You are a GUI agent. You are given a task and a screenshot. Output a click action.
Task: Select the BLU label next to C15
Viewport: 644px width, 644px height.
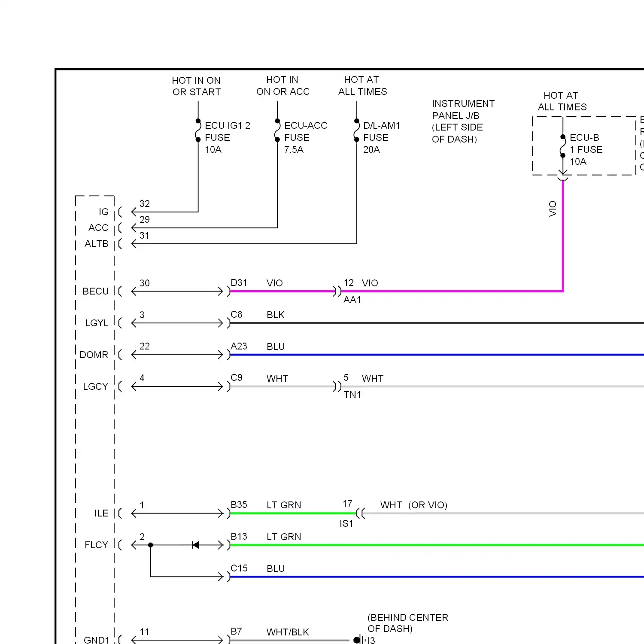pos(276,568)
